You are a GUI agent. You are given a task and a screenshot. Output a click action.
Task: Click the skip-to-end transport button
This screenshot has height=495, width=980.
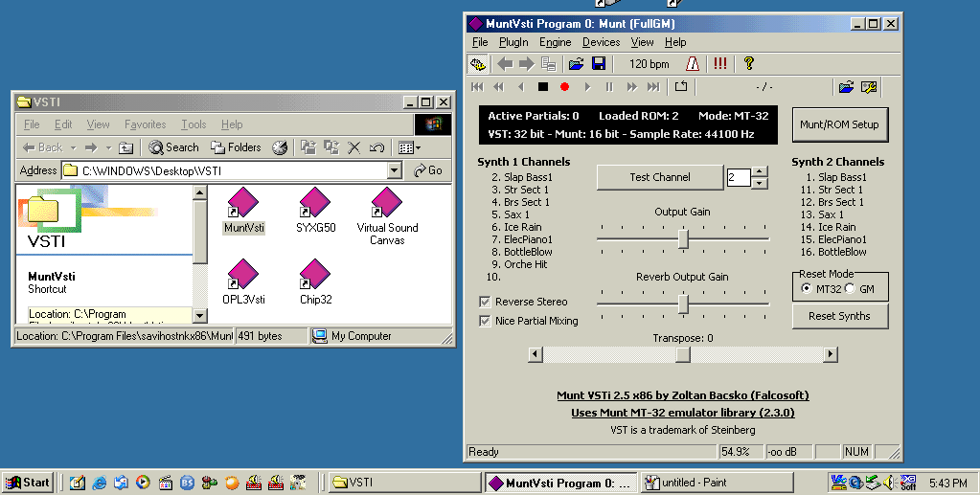[x=653, y=87]
